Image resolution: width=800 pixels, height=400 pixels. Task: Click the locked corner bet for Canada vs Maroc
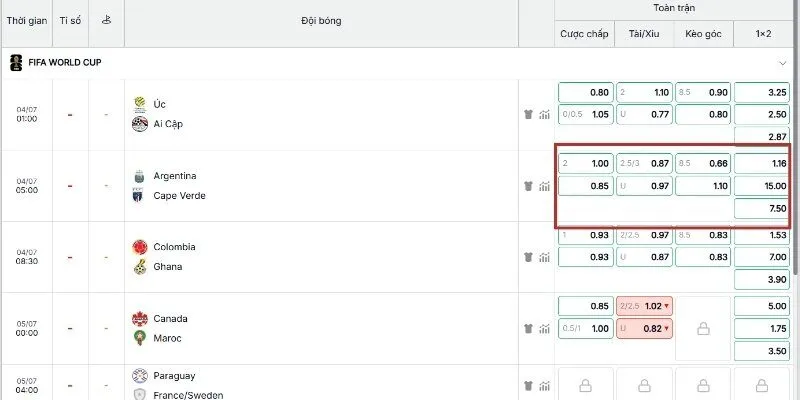click(x=703, y=329)
